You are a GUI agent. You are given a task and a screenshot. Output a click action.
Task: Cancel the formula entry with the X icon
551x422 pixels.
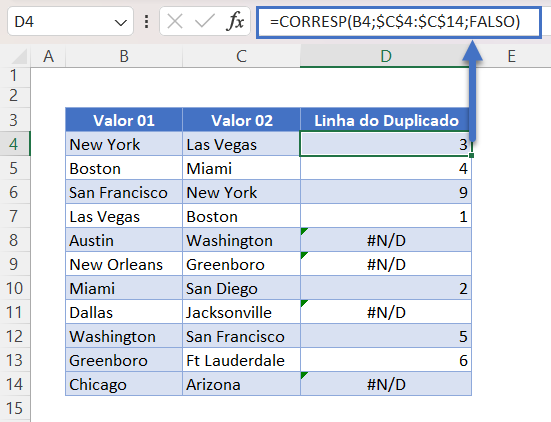coord(175,22)
